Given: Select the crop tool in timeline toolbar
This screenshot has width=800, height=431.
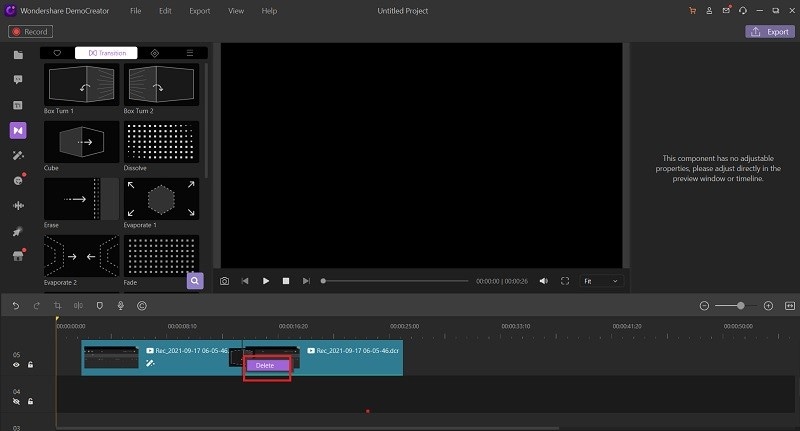Looking at the screenshot, I should click(x=58, y=306).
